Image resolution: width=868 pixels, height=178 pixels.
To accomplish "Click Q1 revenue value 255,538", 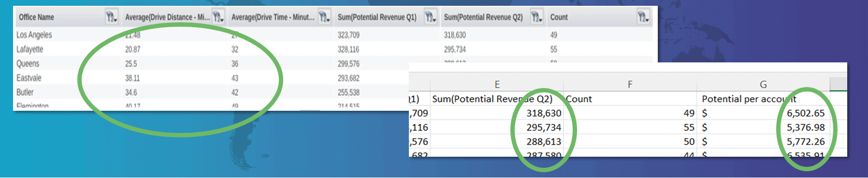I will 348,92.
